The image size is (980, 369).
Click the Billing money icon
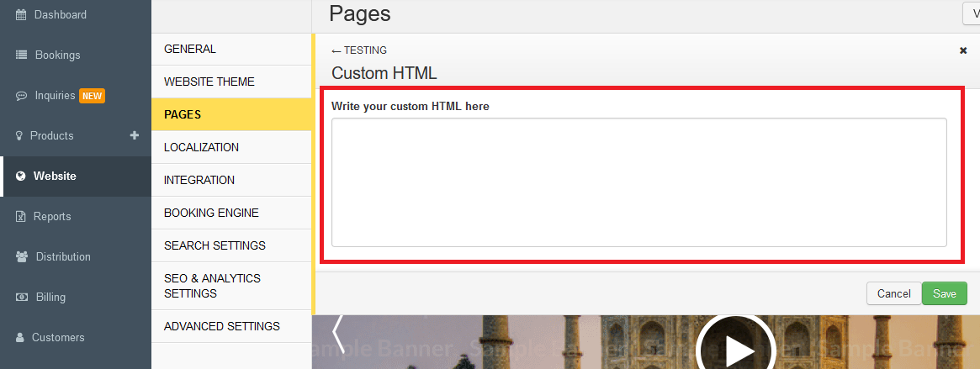tap(22, 298)
